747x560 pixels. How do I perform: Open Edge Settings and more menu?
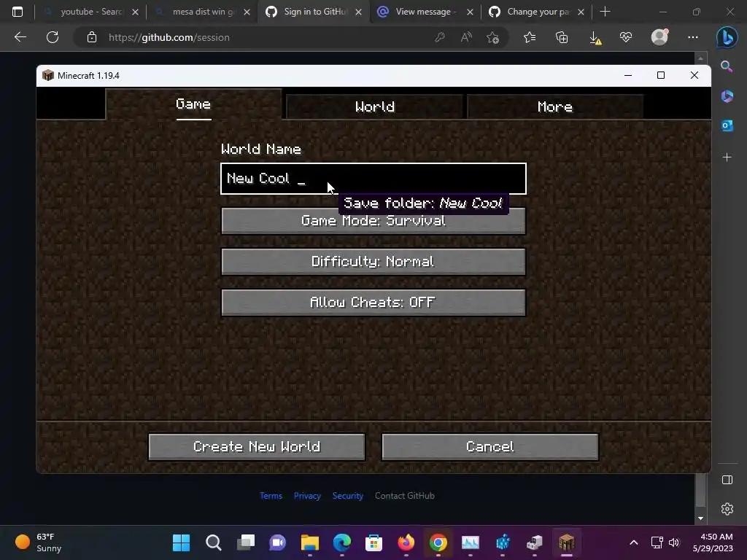[x=693, y=37]
